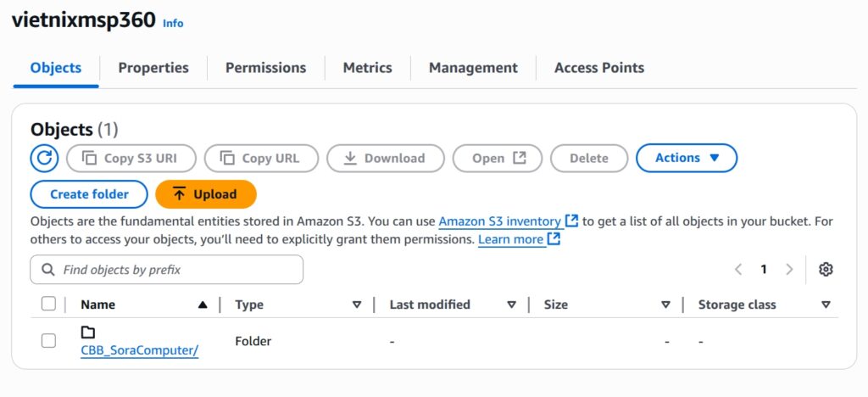Open the Management tab
This screenshot has height=397, width=868.
click(473, 68)
